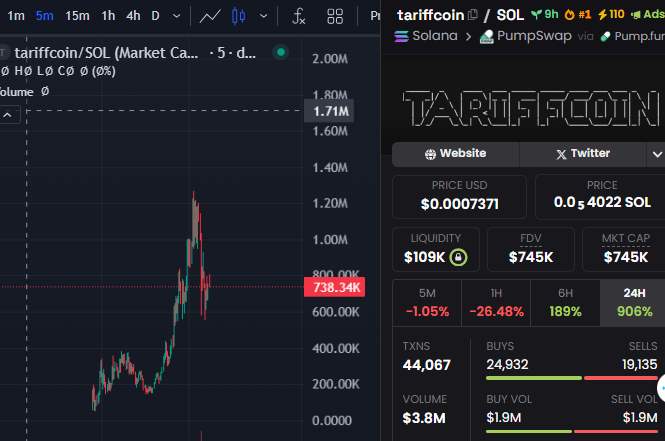Viewport: 665px width, 441px height.
Task: Open the token Website button
Action: [455, 154]
